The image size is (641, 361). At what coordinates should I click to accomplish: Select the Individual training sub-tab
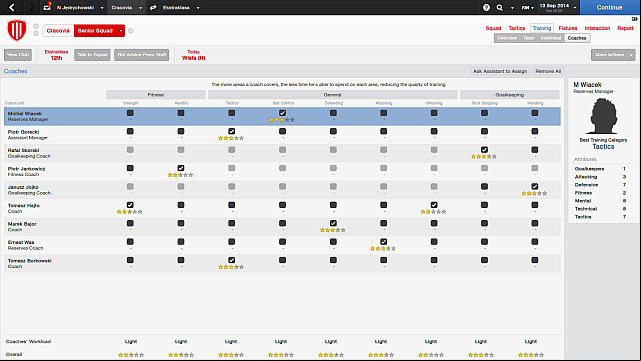(x=551, y=38)
